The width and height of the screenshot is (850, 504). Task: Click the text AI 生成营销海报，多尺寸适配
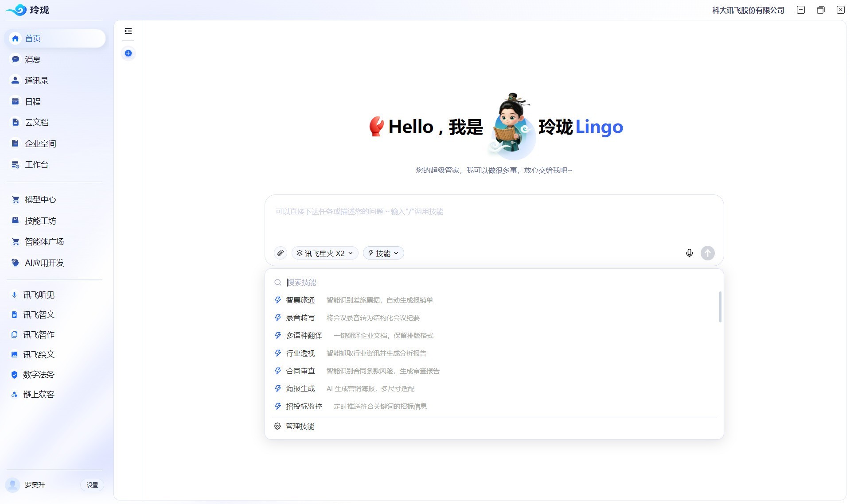click(x=370, y=389)
